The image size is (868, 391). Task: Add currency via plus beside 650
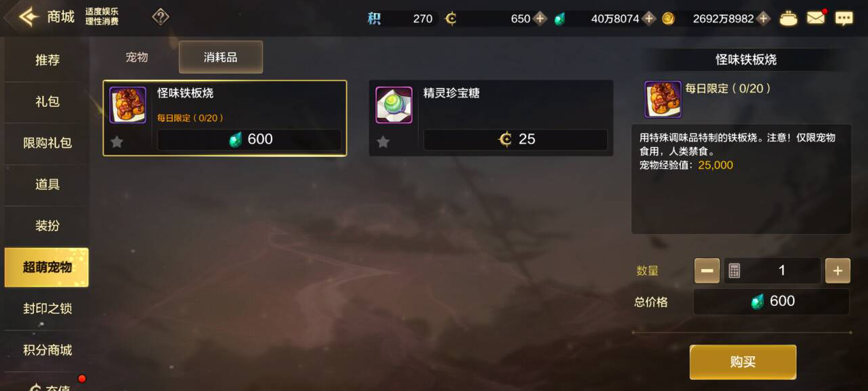pos(540,18)
